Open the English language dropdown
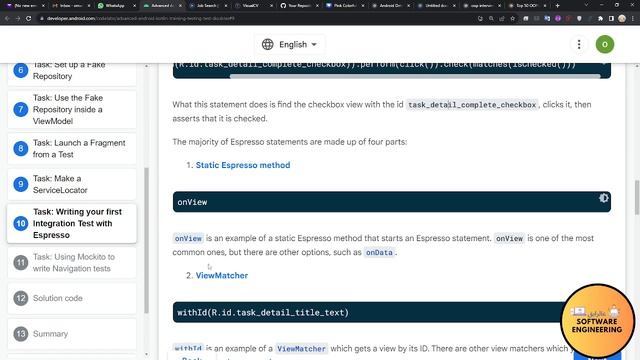Image resolution: width=640 pixels, height=360 pixels. pos(289,44)
